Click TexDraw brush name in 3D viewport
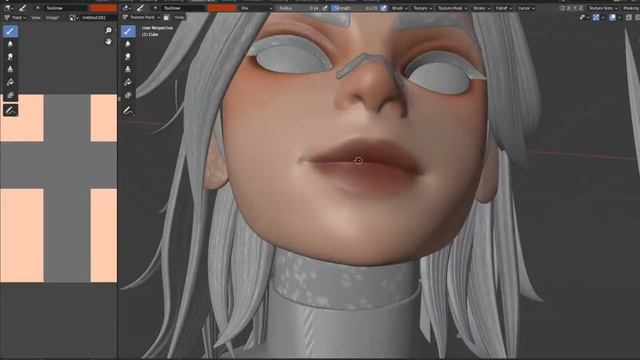This screenshot has width=640, height=360. 183,8
